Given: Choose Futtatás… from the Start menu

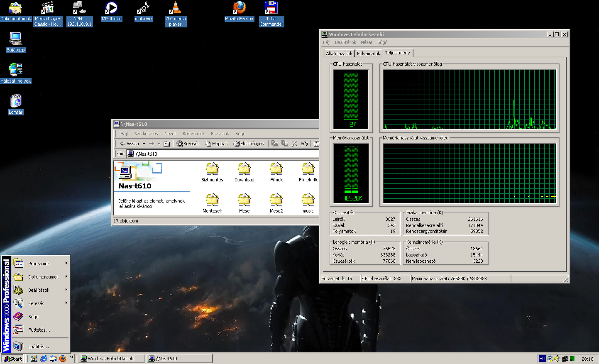Looking at the screenshot, I should 41,330.
